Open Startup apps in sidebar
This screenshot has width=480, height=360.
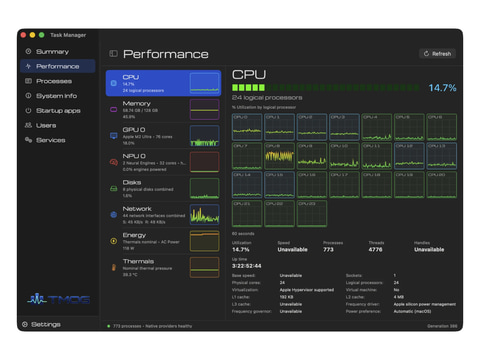(57, 111)
